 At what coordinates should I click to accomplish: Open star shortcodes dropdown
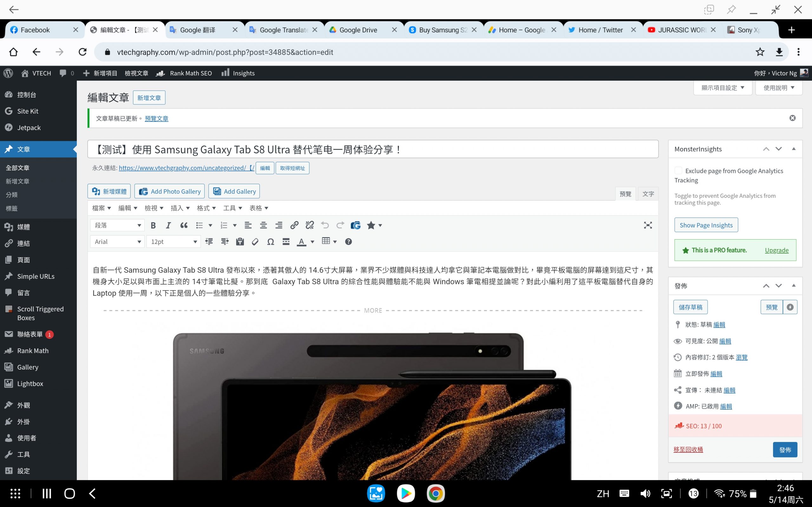[374, 225]
